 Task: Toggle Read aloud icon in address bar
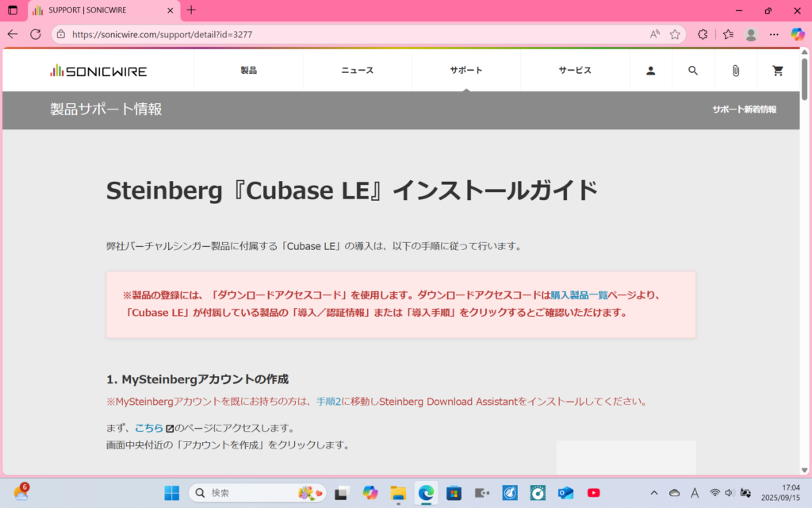tap(654, 35)
